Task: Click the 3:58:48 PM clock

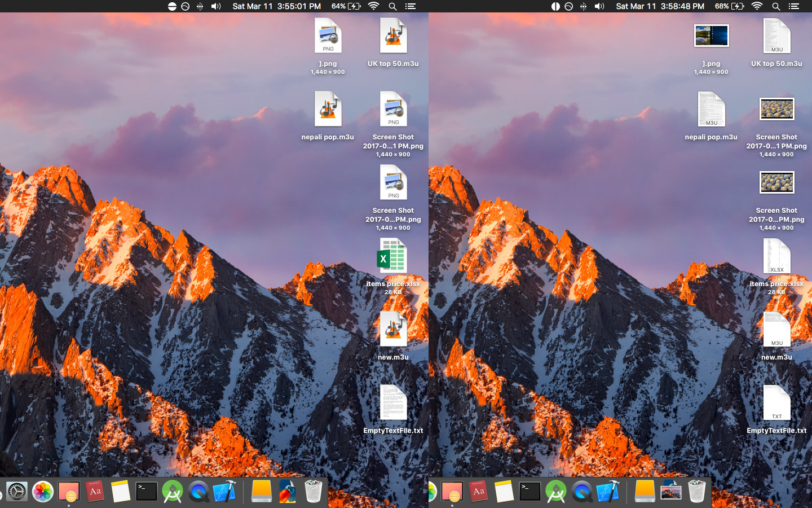Action: coord(660,6)
